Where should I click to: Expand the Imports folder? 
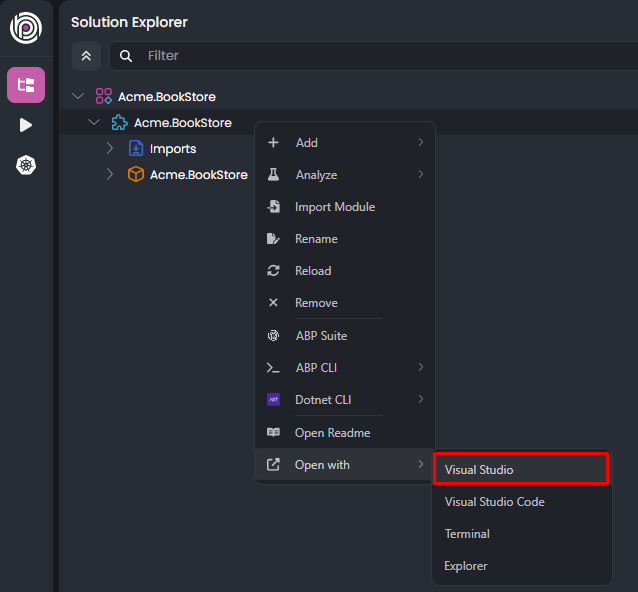pos(109,148)
